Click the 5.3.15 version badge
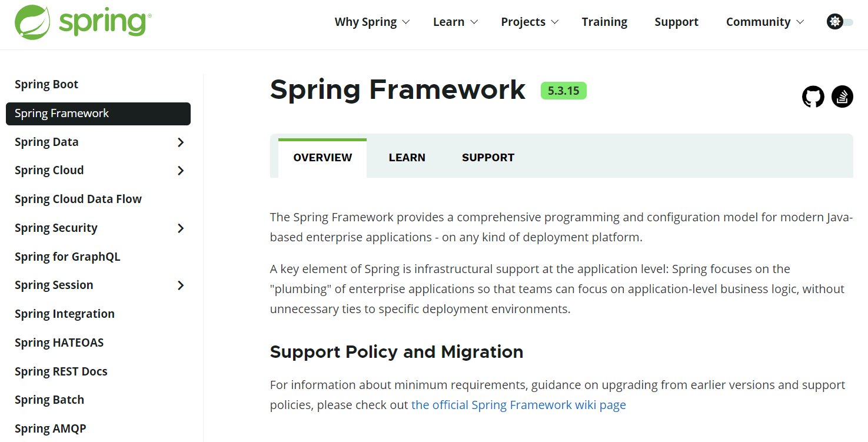This screenshot has width=868, height=442. (563, 91)
